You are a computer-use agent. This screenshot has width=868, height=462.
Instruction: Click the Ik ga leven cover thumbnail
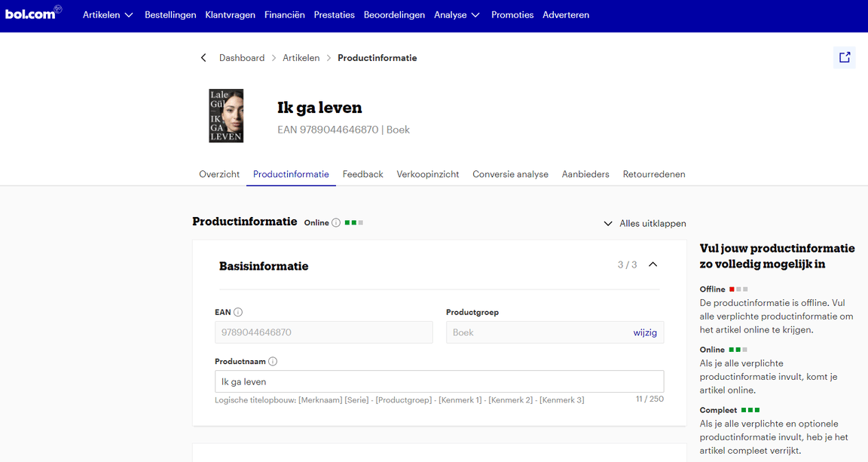point(226,115)
